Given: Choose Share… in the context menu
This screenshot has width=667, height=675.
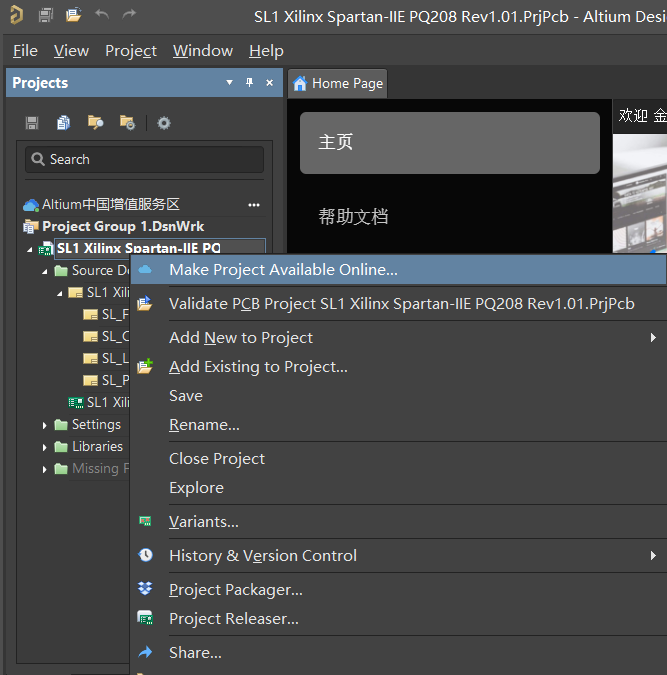Looking at the screenshot, I should (x=398, y=653).
